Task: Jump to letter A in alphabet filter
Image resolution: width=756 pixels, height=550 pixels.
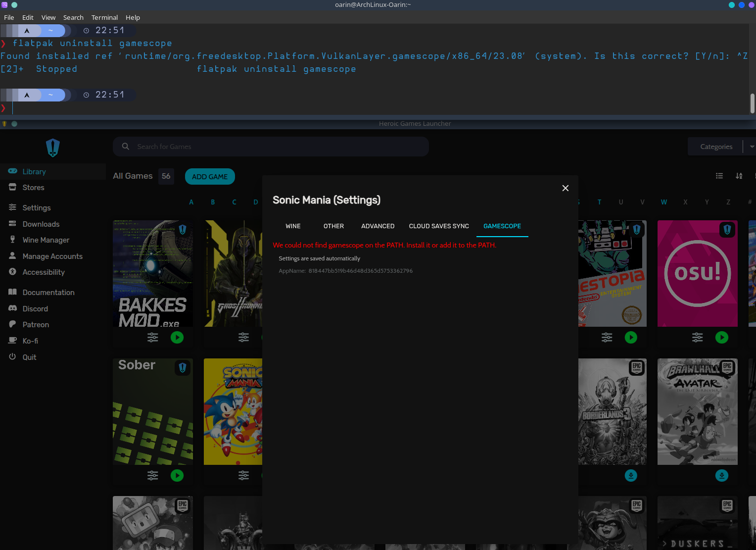Action: [x=191, y=202]
